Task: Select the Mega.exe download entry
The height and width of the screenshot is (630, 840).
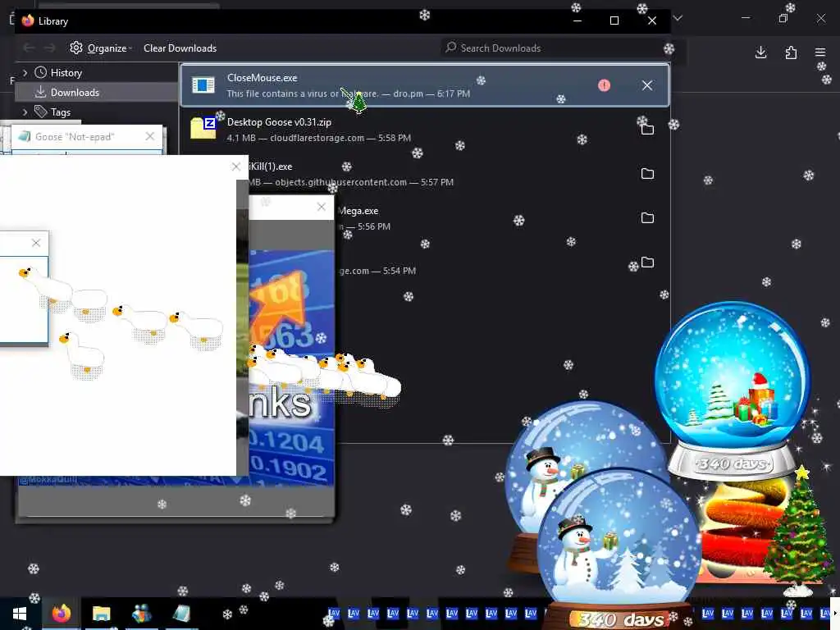Action: [503, 218]
